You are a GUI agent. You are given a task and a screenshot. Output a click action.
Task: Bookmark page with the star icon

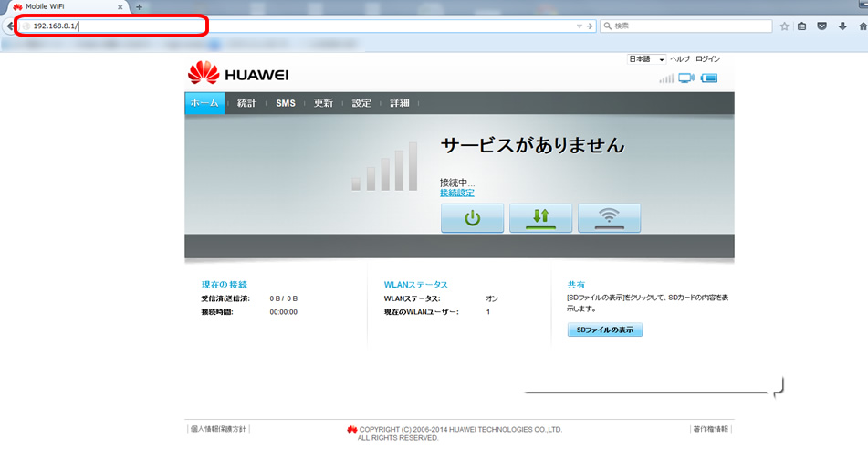[x=784, y=26]
